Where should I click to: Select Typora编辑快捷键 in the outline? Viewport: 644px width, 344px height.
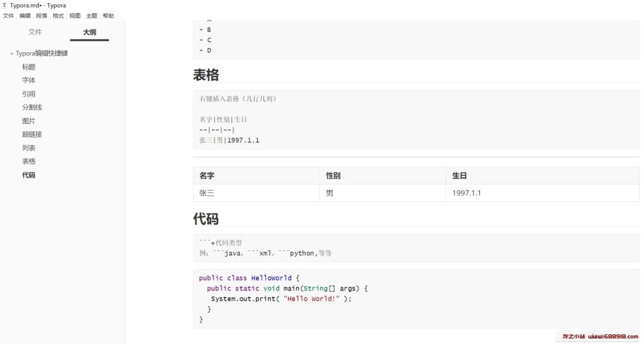click(x=42, y=53)
